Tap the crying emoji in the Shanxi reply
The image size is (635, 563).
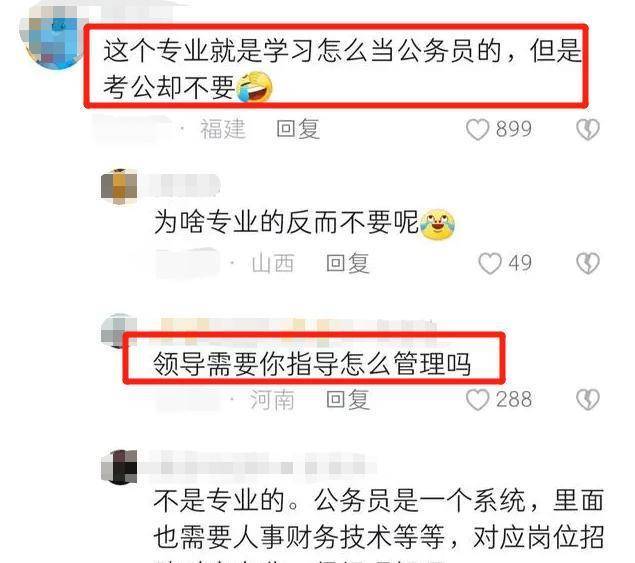[438, 224]
